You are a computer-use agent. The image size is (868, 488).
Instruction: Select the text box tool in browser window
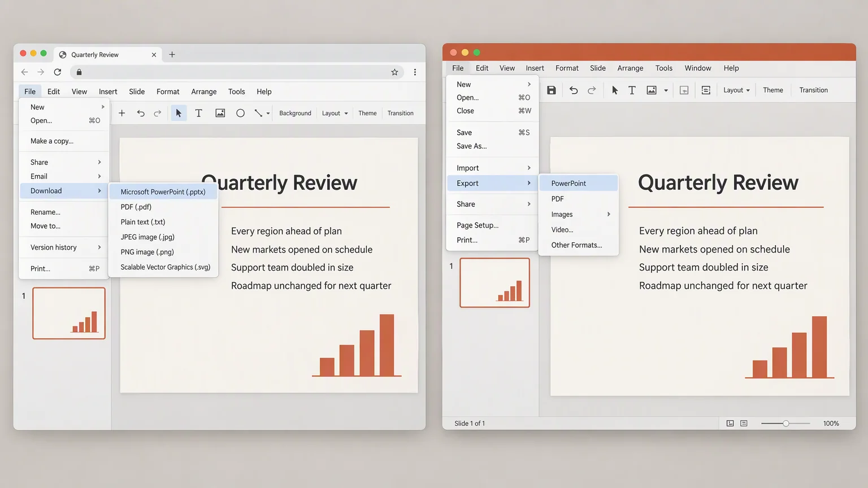(198, 113)
